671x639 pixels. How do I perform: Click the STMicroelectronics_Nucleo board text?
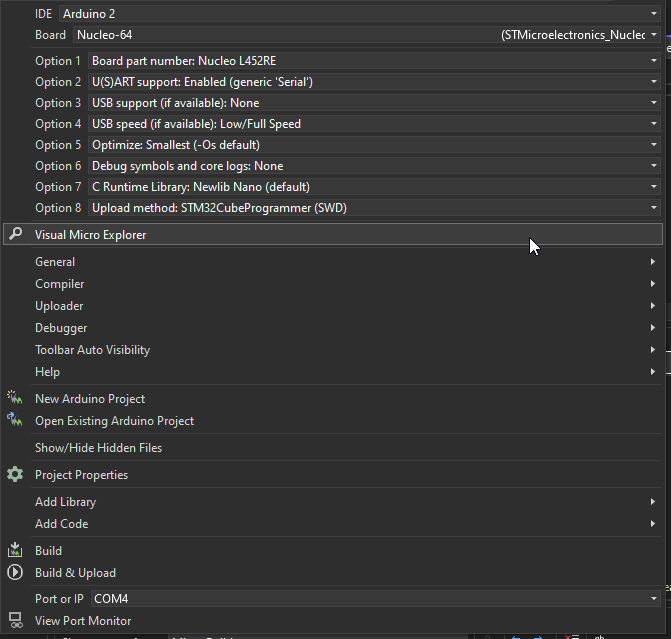573,35
